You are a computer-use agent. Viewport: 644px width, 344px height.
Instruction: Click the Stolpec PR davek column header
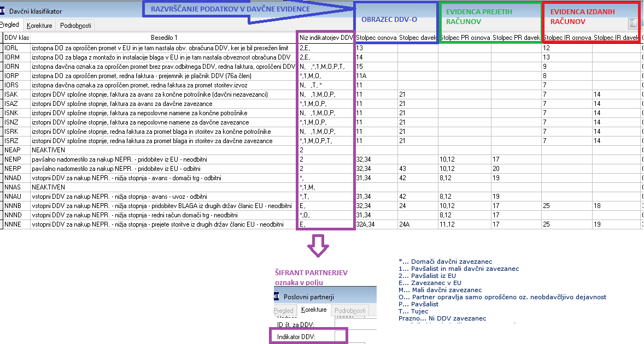[x=516, y=38]
